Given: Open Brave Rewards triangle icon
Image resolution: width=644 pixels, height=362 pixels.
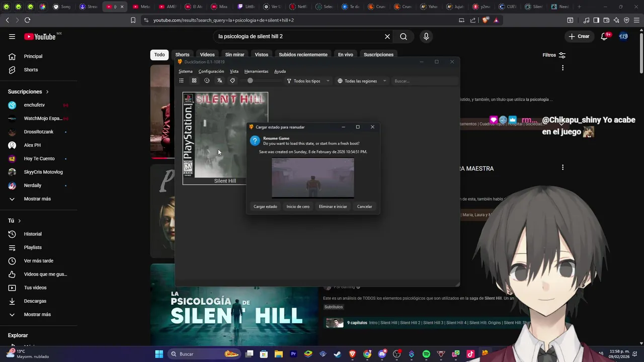Looking at the screenshot, I should coord(496,20).
